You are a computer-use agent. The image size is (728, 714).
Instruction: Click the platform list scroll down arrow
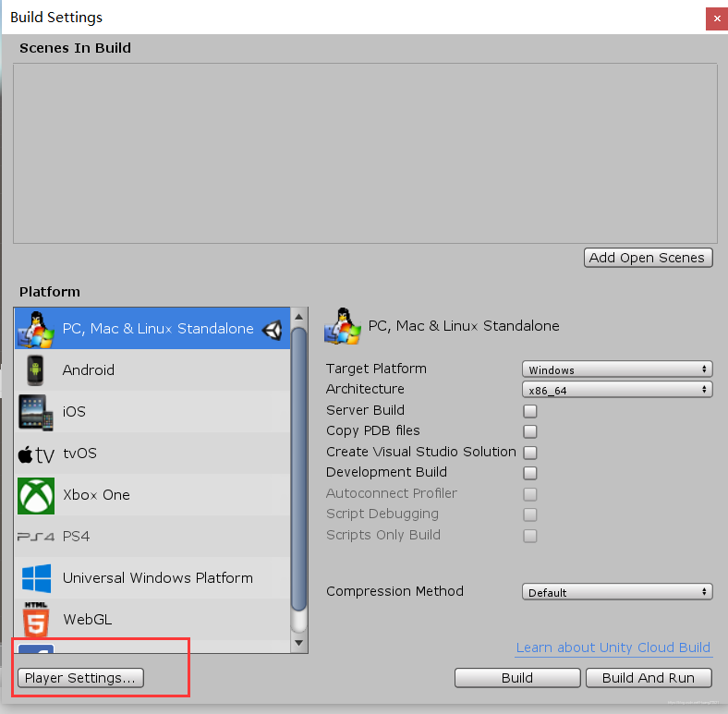298,643
